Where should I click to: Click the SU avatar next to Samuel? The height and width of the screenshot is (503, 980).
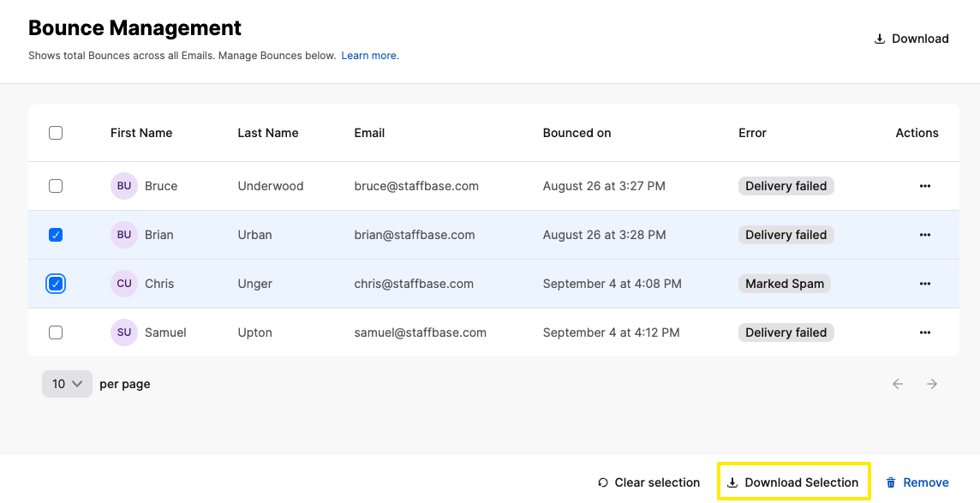coord(123,332)
